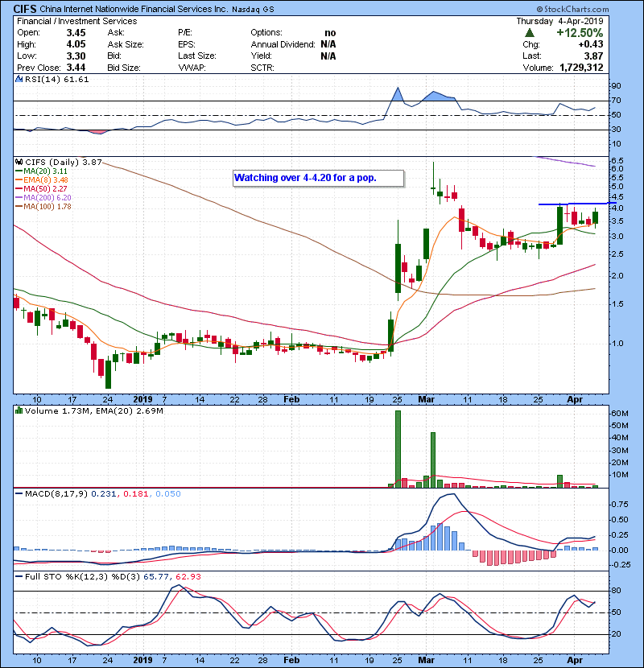This screenshot has height=668, width=644.
Task: Select the Chg value +0.43
Action: click(591, 44)
